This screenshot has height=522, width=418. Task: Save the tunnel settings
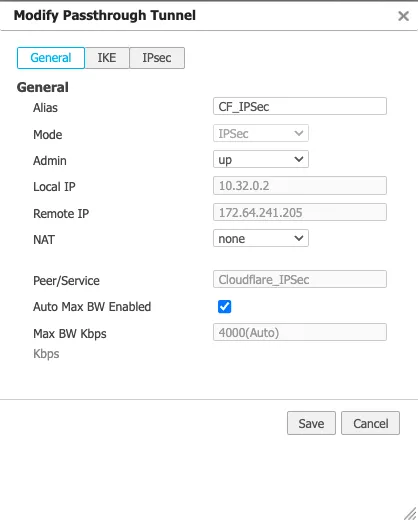tap(311, 423)
